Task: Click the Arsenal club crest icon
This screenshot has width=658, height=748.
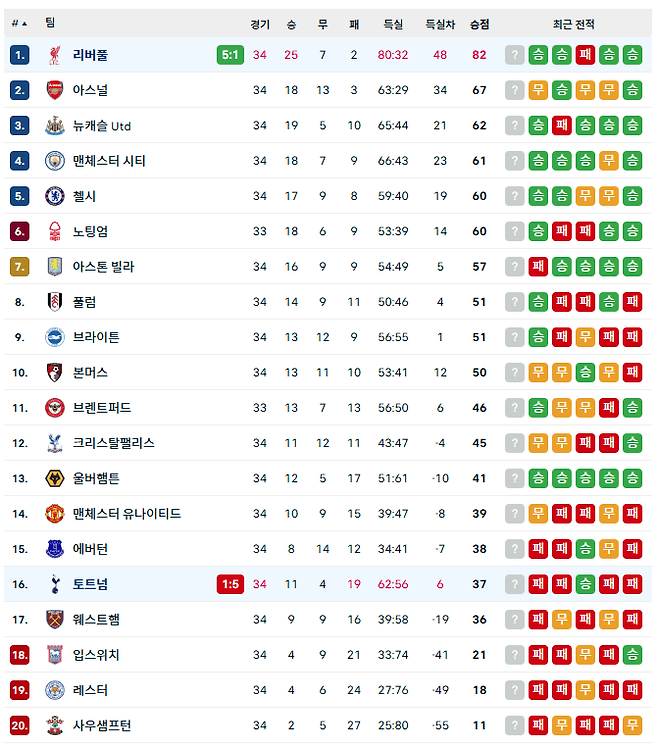Action: 55,90
